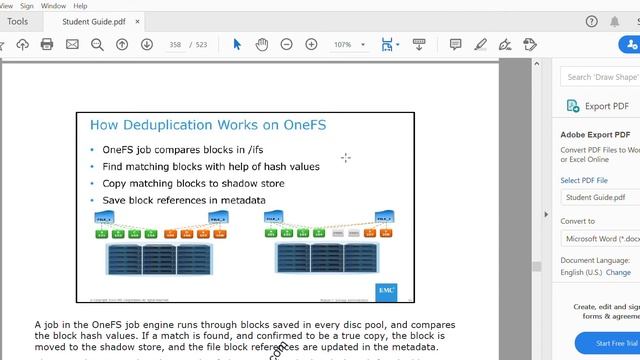Click the total pages 523 label

201,44
